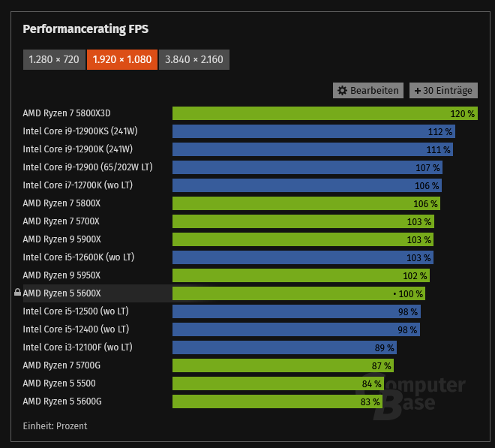Click the gear icon in Bearbeiten
The width and height of the screenshot is (495, 448).
pos(342,91)
